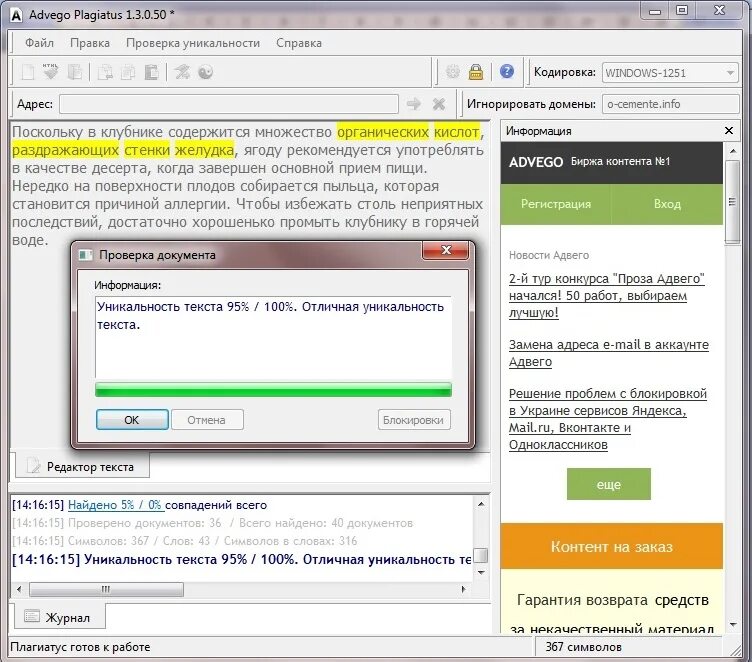Screen dimensions: 752x662
Task: Click highlighted word желудка in editor
Action: (x=204, y=150)
